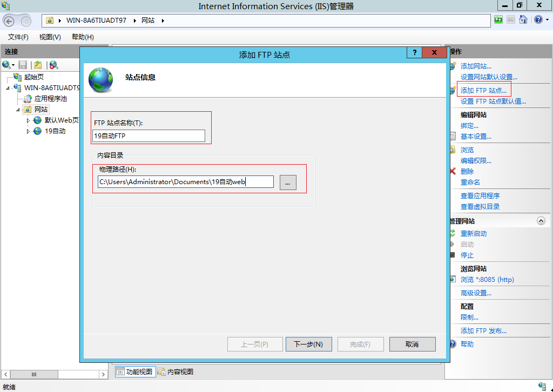
Task: Expand the 默认Web页 site node
Action: (29, 120)
